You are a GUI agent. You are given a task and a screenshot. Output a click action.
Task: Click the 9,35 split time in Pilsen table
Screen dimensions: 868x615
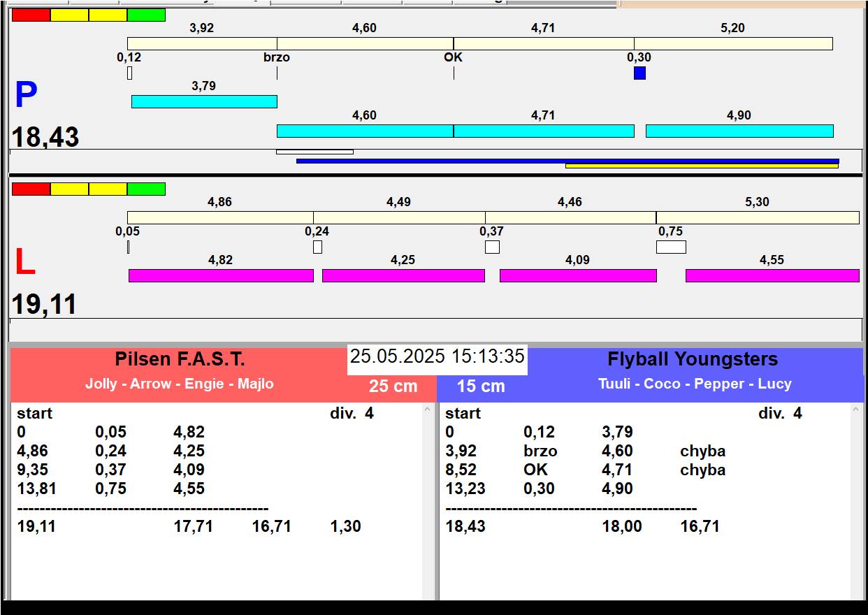[33, 470]
